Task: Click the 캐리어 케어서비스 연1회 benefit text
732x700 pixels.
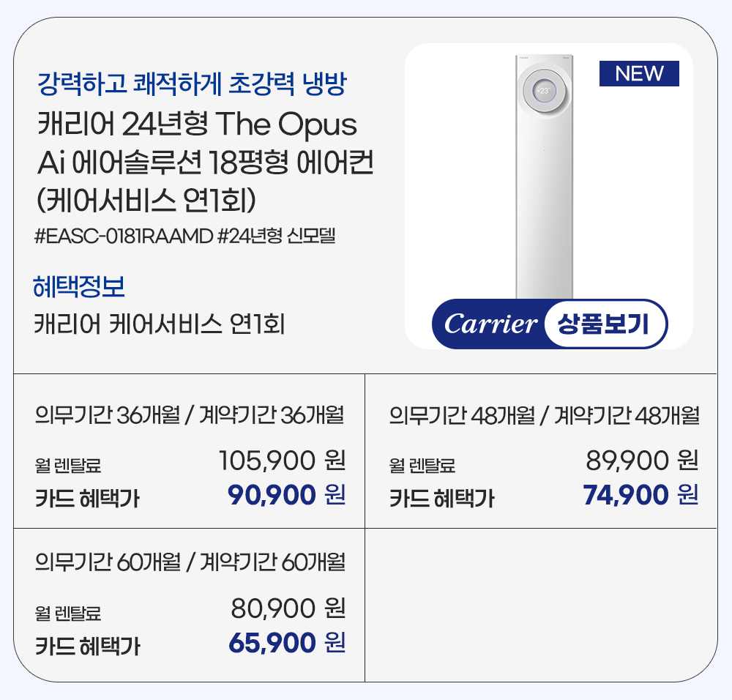Action: point(159,323)
